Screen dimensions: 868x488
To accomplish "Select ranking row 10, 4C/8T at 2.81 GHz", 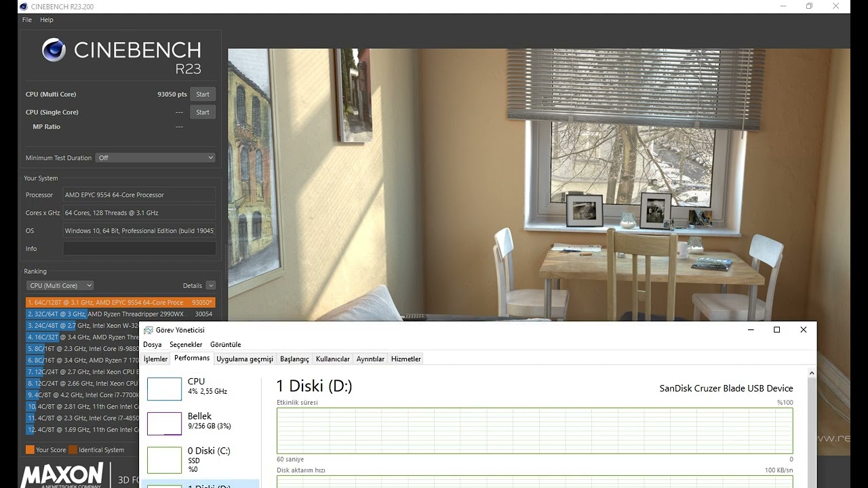I will click(82, 406).
